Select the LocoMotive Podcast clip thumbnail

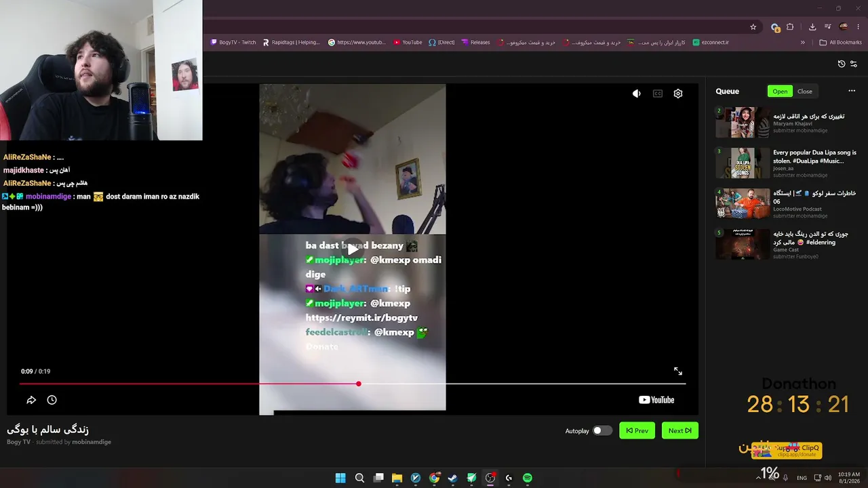(x=743, y=204)
